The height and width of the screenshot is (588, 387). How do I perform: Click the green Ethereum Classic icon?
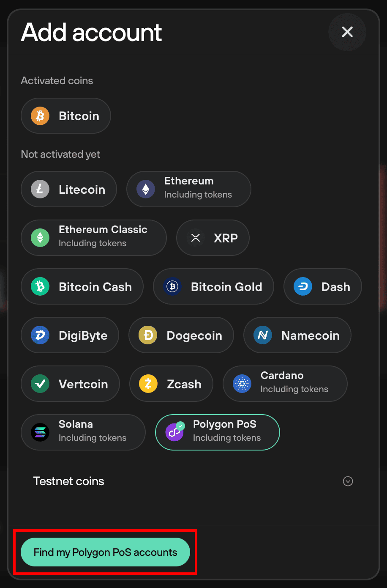[40, 238]
